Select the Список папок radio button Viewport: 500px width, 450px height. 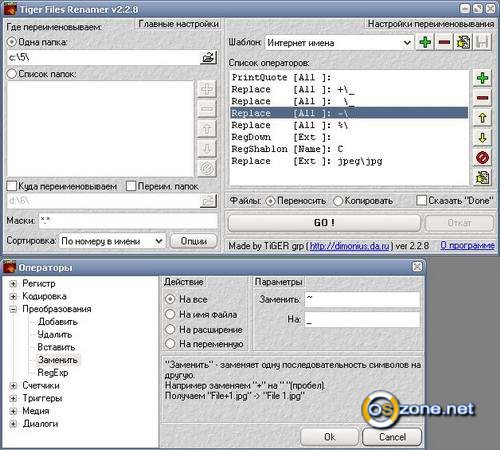point(12,74)
